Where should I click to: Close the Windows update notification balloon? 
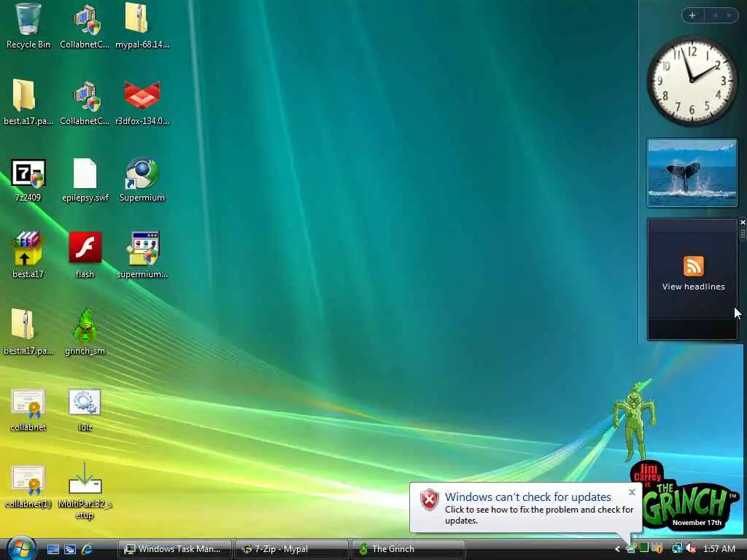click(632, 492)
